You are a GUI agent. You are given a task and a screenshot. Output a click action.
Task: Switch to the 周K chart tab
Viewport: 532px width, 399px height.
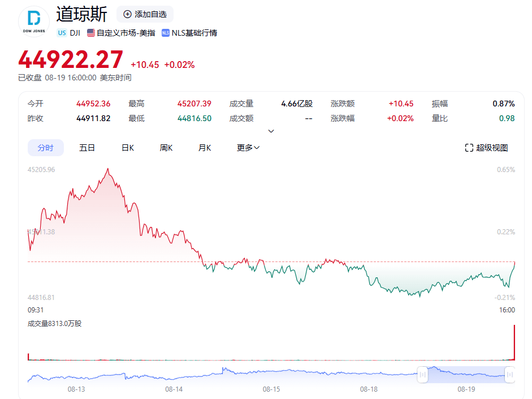tap(166, 148)
